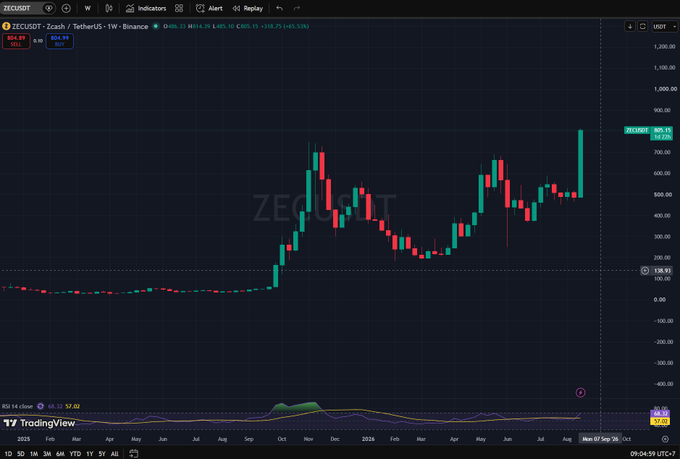
Task: Open the W timeframe interval selector
Action: click(88, 8)
